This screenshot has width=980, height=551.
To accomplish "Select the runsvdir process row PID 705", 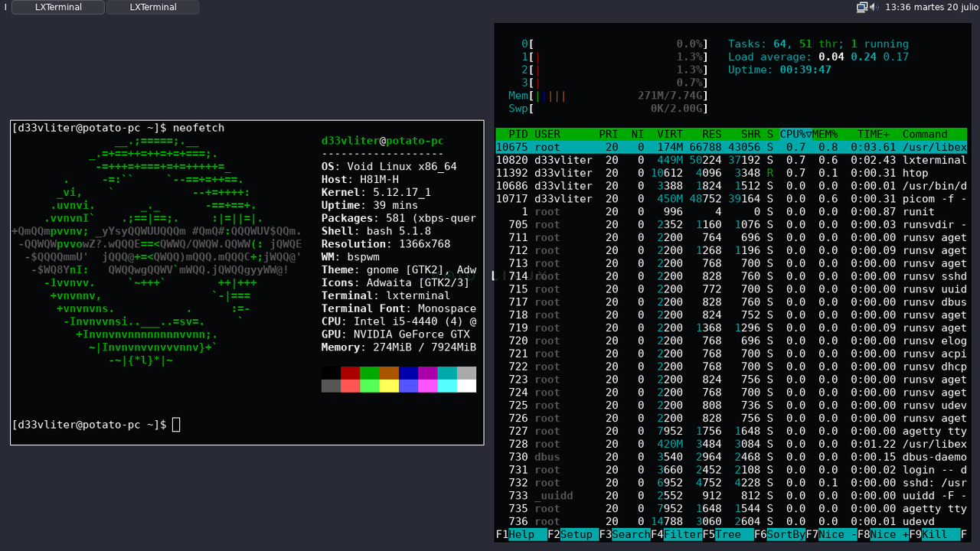I will coord(731,224).
